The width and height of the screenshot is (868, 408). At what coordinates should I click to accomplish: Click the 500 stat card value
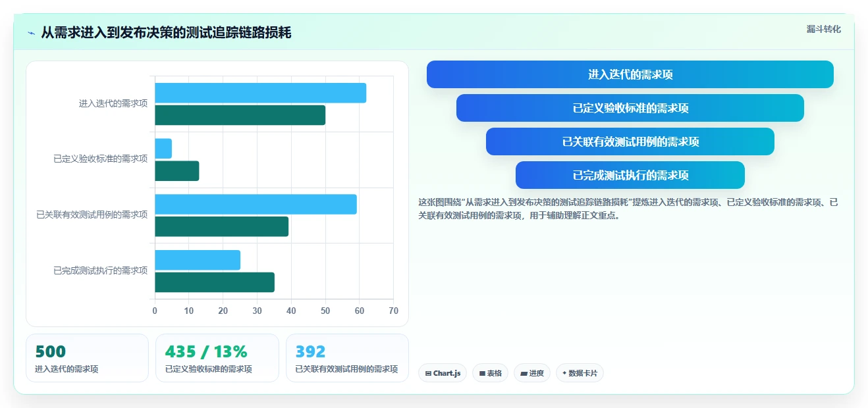pos(50,352)
